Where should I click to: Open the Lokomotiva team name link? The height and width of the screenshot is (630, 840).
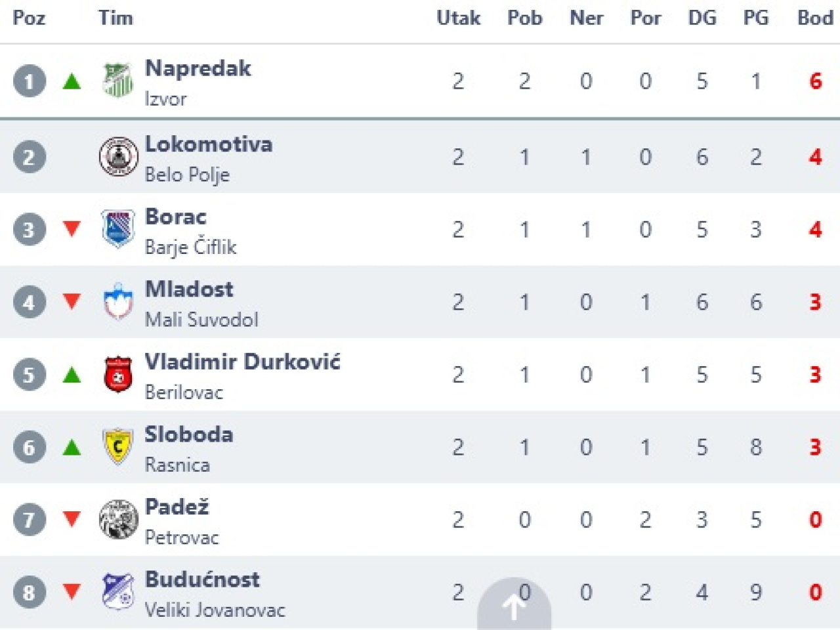coord(208,144)
